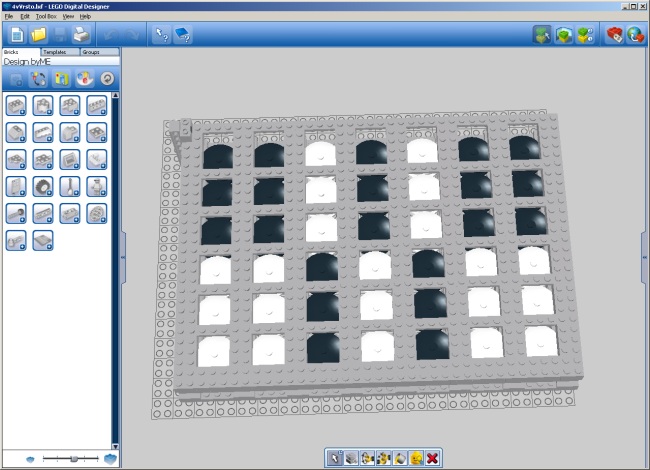Click the palette scrollbar up arrow
650x470 pixels.
pyautogui.click(x=116, y=95)
